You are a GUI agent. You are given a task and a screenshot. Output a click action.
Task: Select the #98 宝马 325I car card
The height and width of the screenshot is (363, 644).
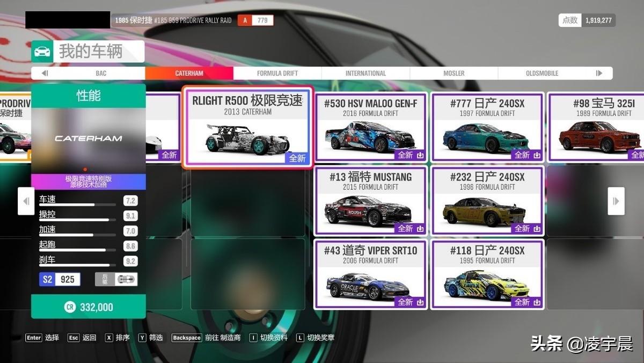pyautogui.click(x=596, y=127)
